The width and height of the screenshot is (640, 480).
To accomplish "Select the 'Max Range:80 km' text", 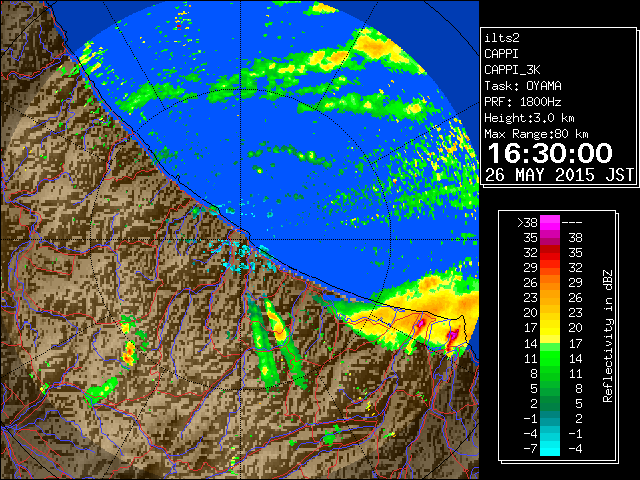I will coord(536,134).
